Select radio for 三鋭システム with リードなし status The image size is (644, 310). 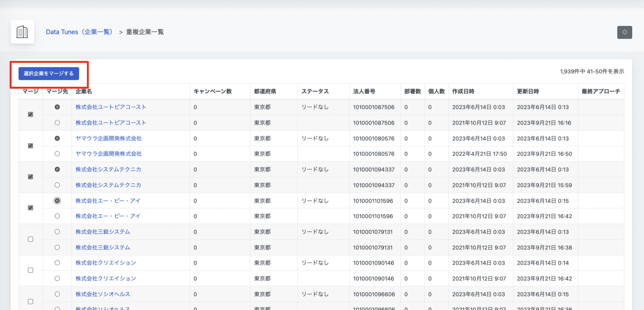coord(57,232)
